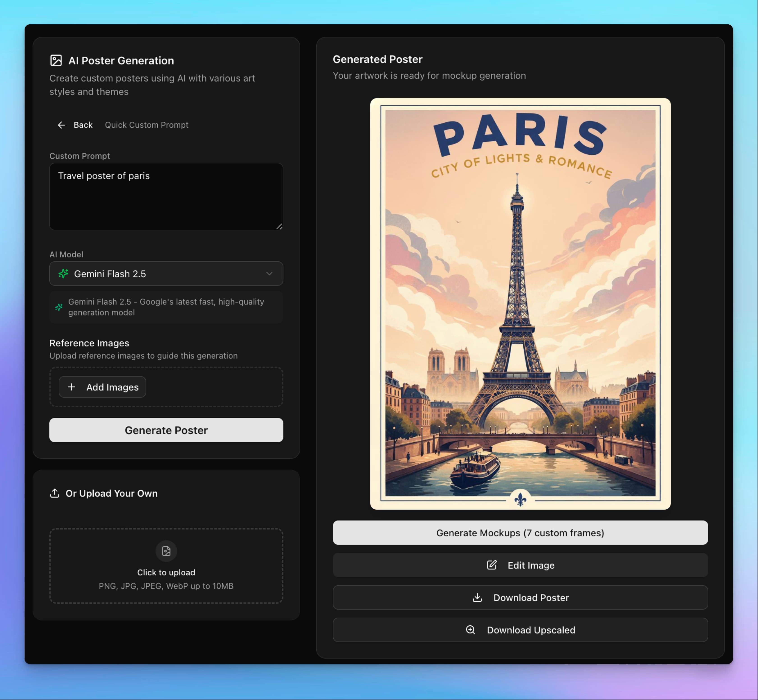Click Generate Mockups with 7 custom frames

click(520, 533)
